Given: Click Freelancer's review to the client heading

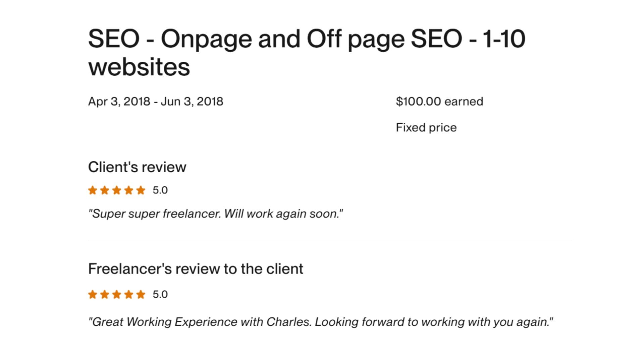Looking at the screenshot, I should [196, 269].
